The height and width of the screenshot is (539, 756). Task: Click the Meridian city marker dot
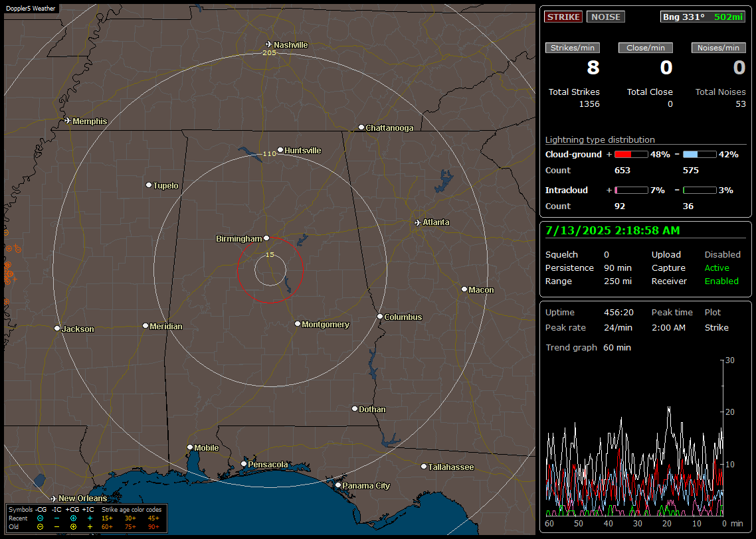click(x=145, y=326)
